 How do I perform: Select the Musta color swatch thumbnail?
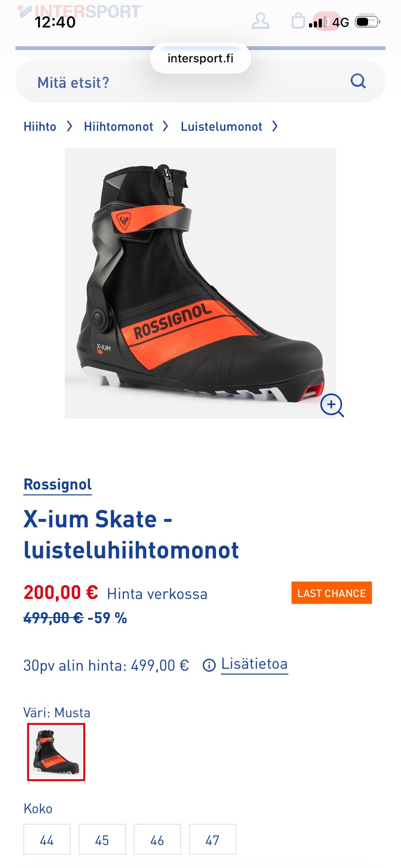click(56, 752)
